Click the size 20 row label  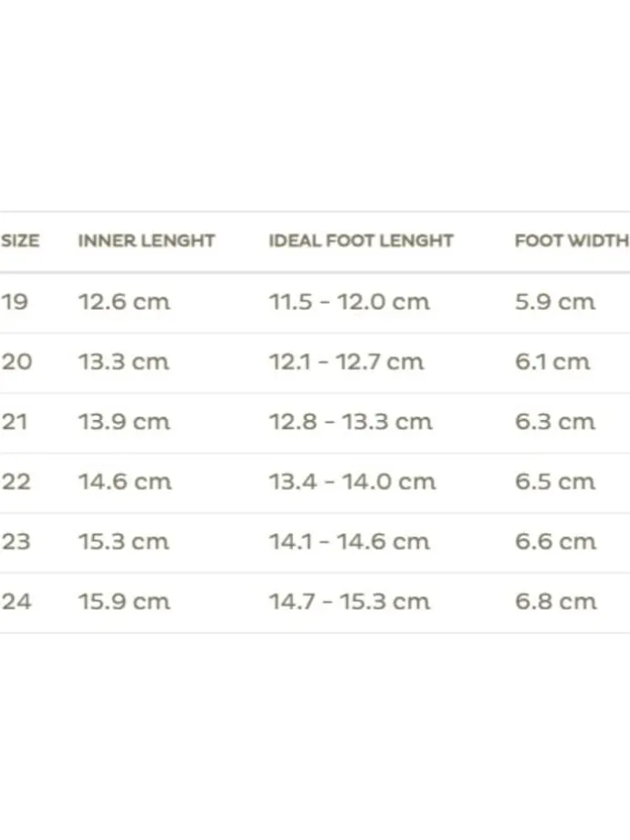(16, 362)
